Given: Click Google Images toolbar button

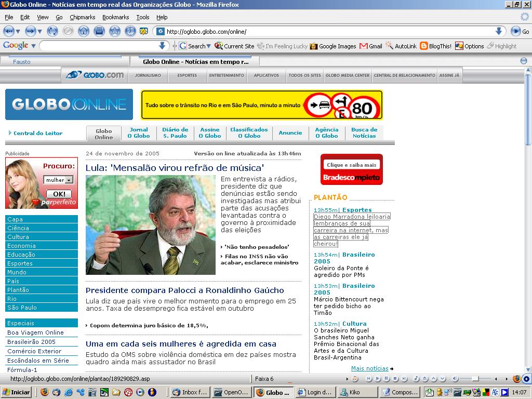Looking at the screenshot, I should pyautogui.click(x=333, y=46).
